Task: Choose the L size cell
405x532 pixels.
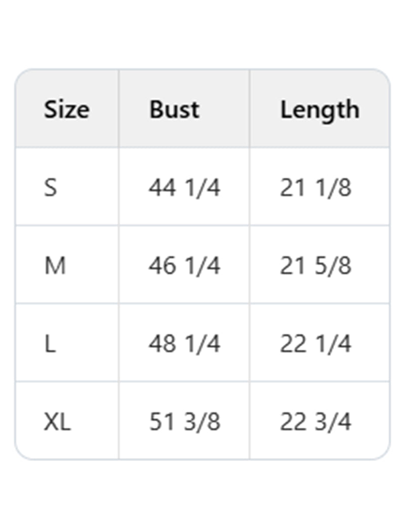Action: (50, 344)
